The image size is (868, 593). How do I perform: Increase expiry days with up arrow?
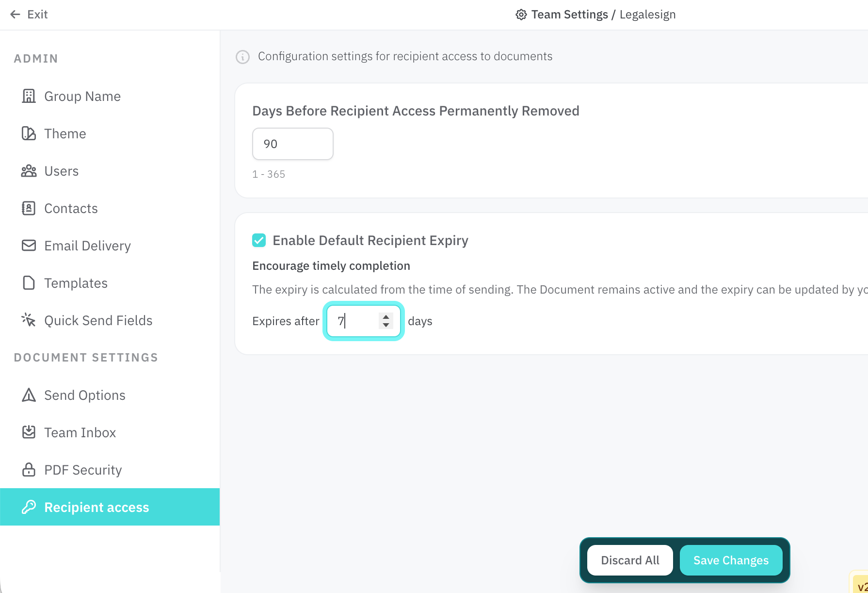pos(386,317)
